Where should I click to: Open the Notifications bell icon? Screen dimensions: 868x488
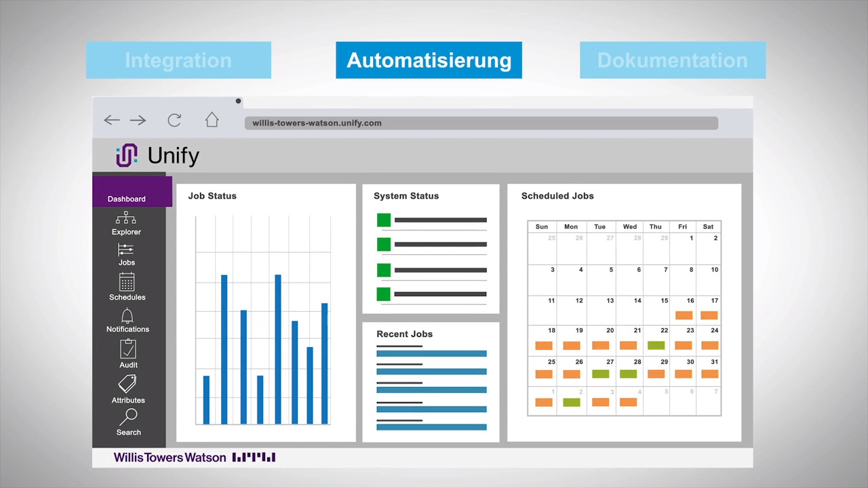click(x=127, y=316)
